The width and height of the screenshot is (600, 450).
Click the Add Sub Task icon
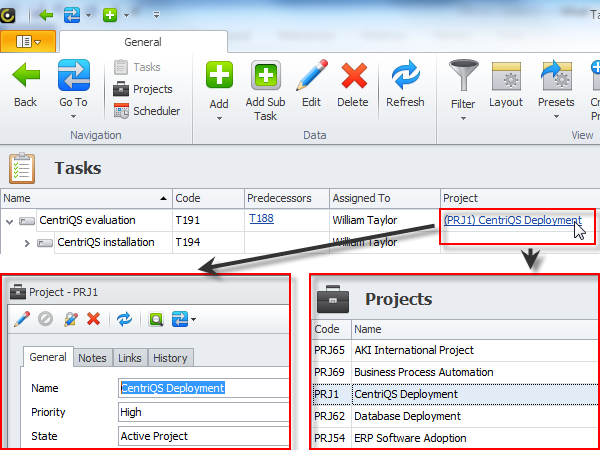(265, 80)
